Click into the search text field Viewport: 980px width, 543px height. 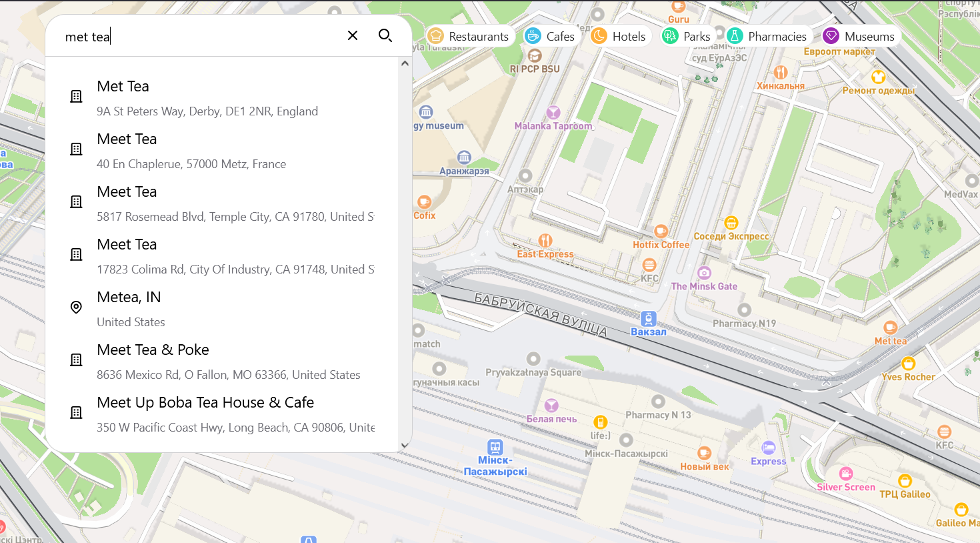[x=200, y=37]
